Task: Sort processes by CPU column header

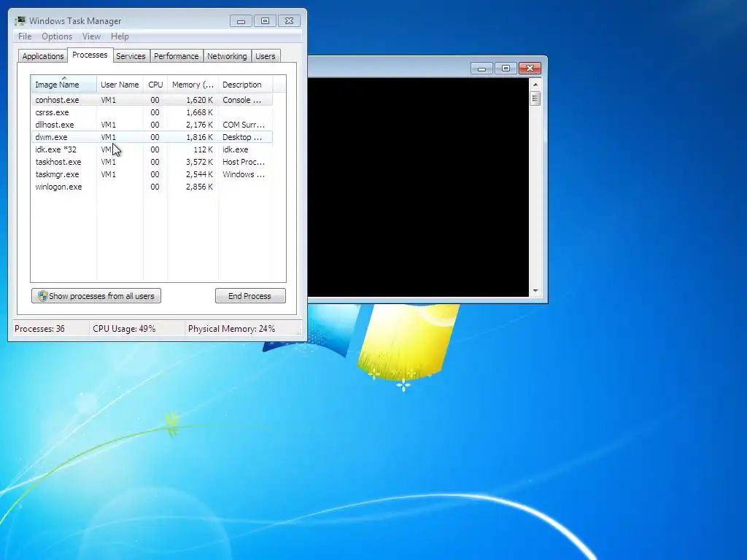Action: tap(155, 85)
